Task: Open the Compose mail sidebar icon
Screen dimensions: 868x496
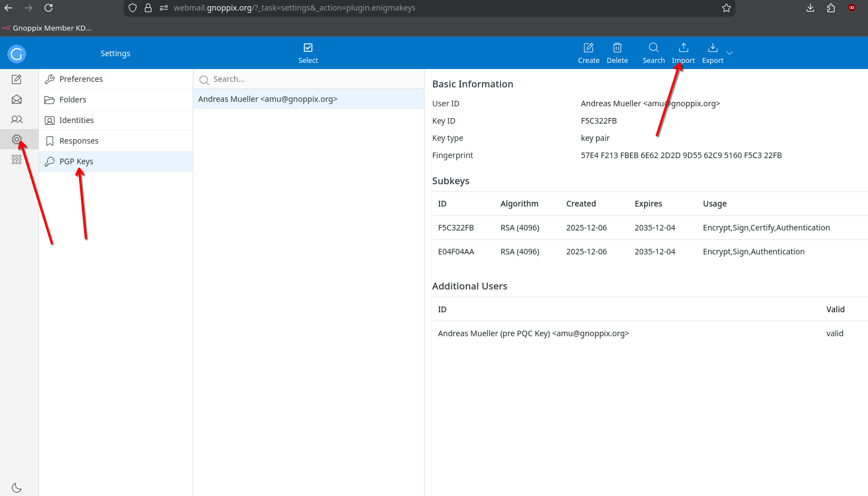Action: click(x=17, y=80)
